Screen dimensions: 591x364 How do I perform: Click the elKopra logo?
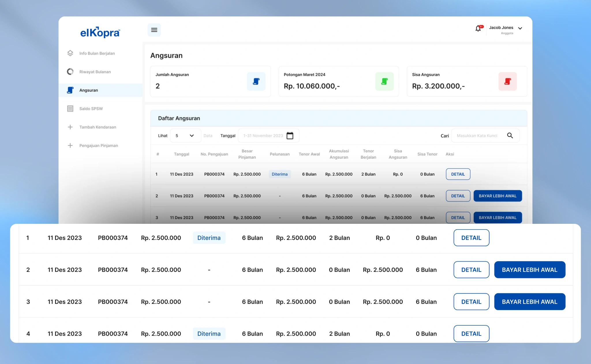pos(100,32)
